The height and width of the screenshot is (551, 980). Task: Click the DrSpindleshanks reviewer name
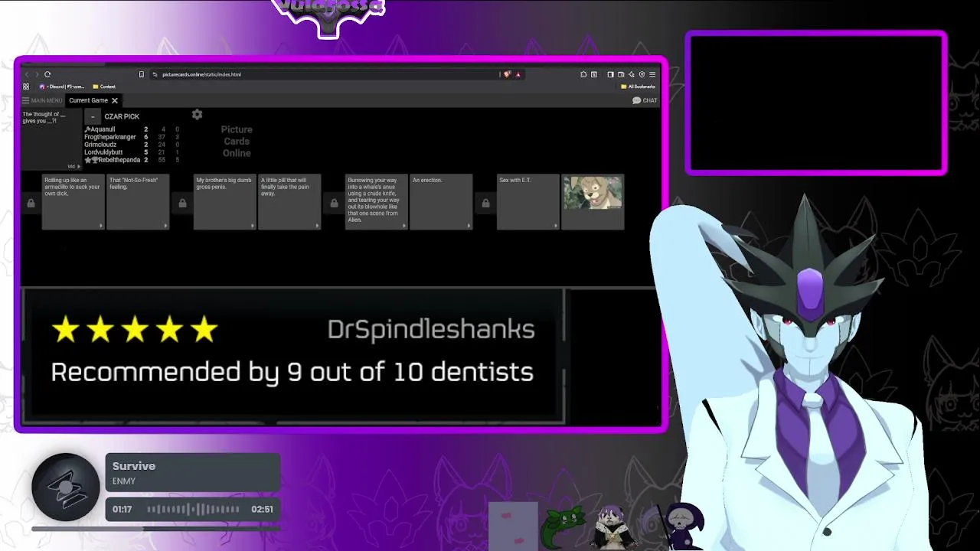[431, 329]
